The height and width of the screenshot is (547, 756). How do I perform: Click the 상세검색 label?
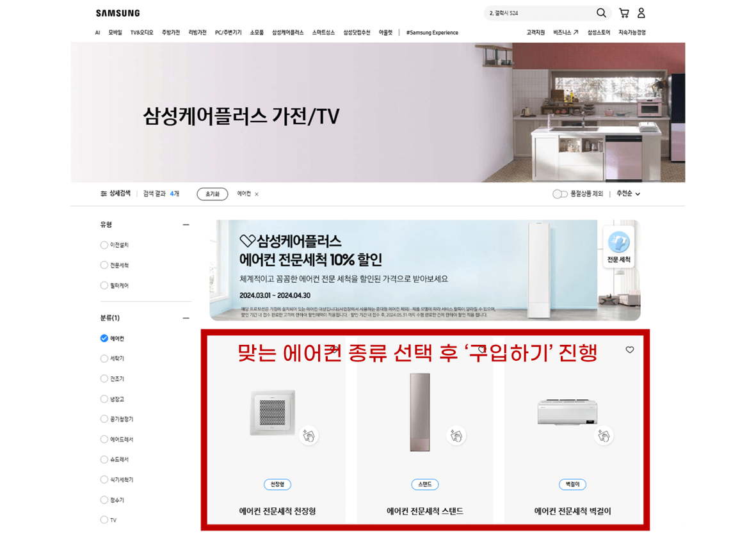tap(120, 194)
